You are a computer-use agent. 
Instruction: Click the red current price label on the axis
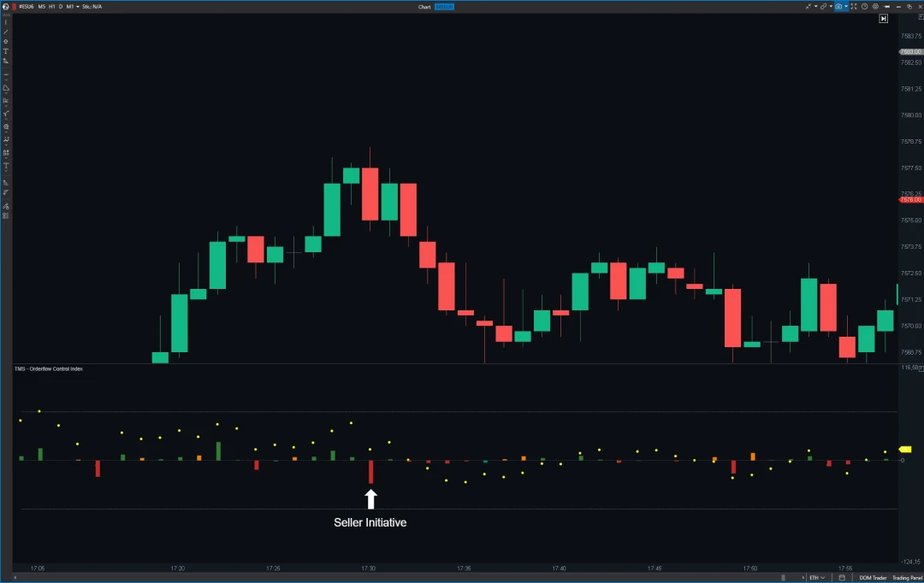pyautogui.click(x=910, y=200)
